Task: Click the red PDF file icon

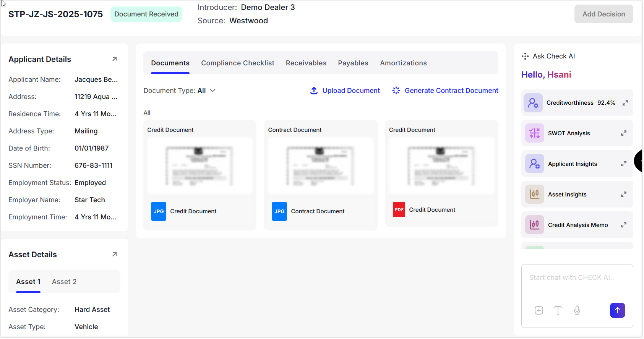Action: tap(399, 210)
